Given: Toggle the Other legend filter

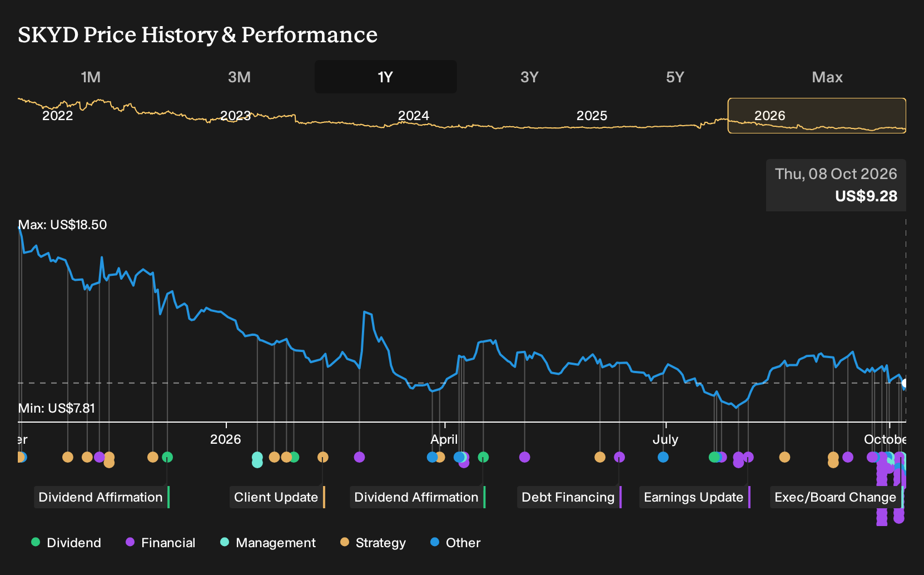Looking at the screenshot, I should pyautogui.click(x=455, y=543).
